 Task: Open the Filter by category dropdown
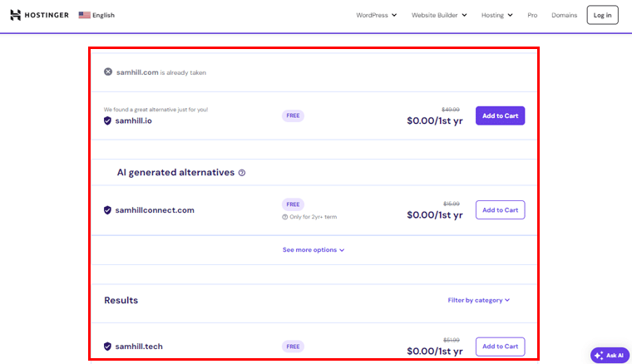click(479, 300)
